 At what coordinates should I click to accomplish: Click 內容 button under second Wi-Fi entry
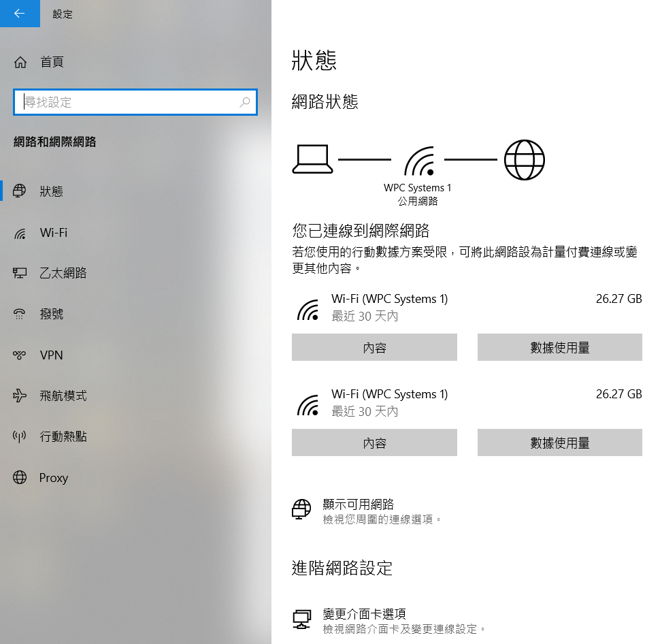[374, 443]
